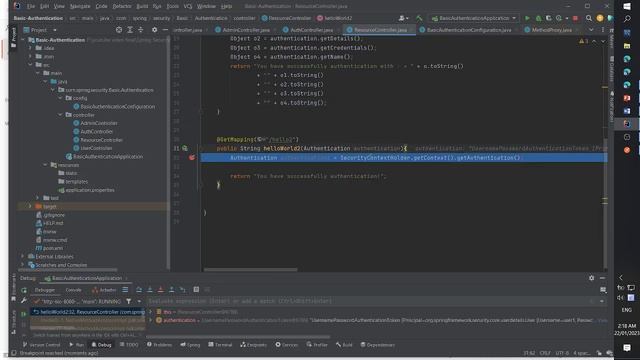Open the Navigate menu

pyautogui.click(x=80, y=6)
